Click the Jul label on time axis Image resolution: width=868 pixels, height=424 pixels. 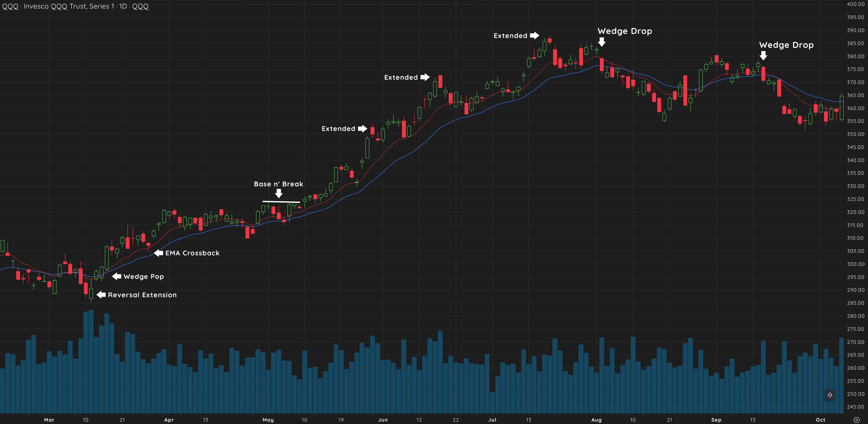[x=492, y=420]
